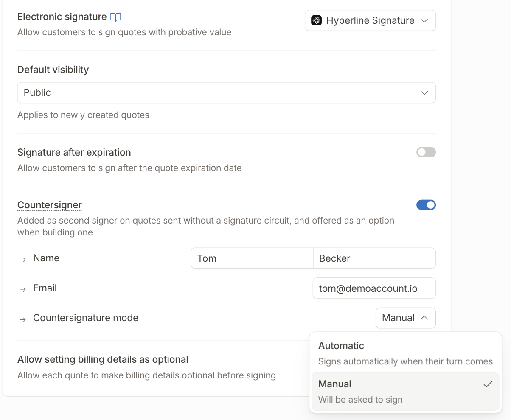Viewport: 511px width, 420px height.
Task: Click the Signature after expiration heading
Action: tap(74, 152)
